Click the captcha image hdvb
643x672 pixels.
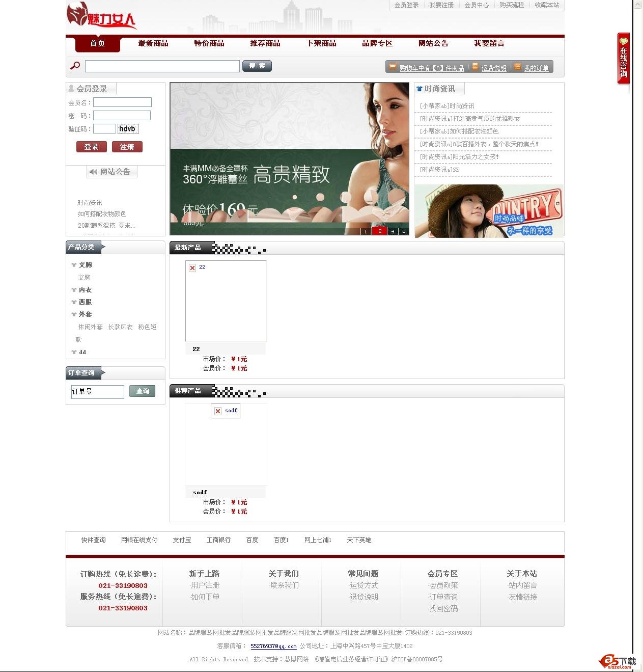[128, 129]
